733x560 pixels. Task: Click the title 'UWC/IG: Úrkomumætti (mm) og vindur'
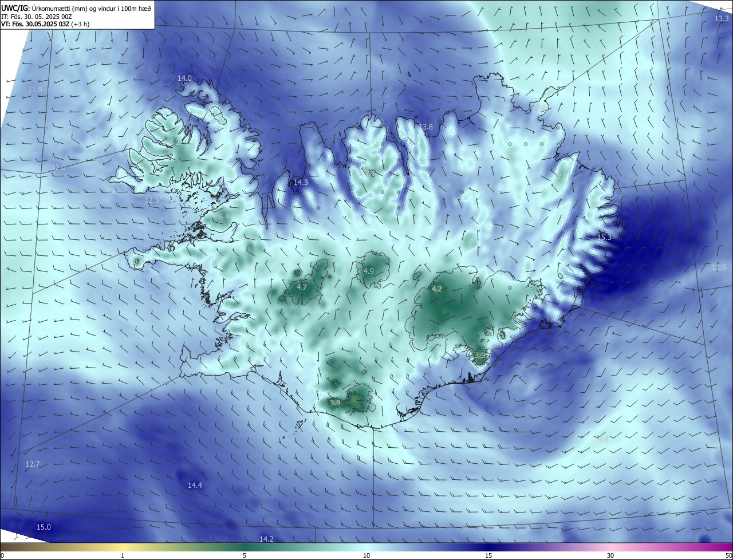76,8
